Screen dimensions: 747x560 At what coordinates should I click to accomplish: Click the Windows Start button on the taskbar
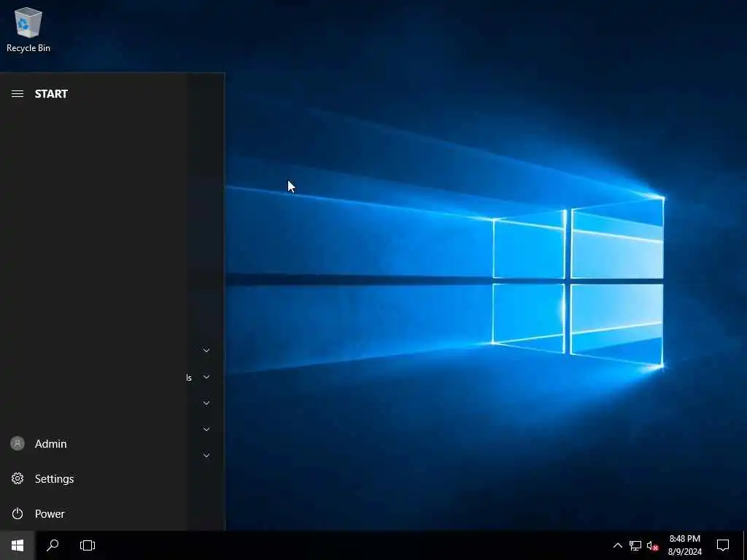(18, 545)
